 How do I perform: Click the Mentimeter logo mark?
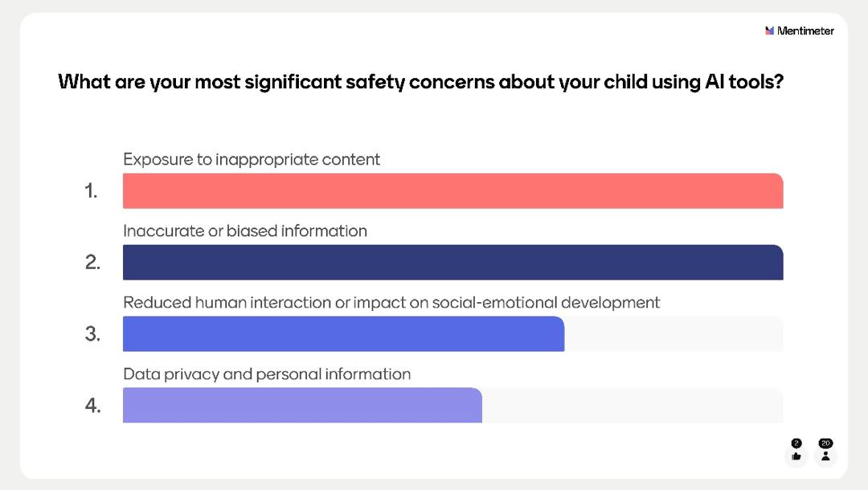point(770,31)
